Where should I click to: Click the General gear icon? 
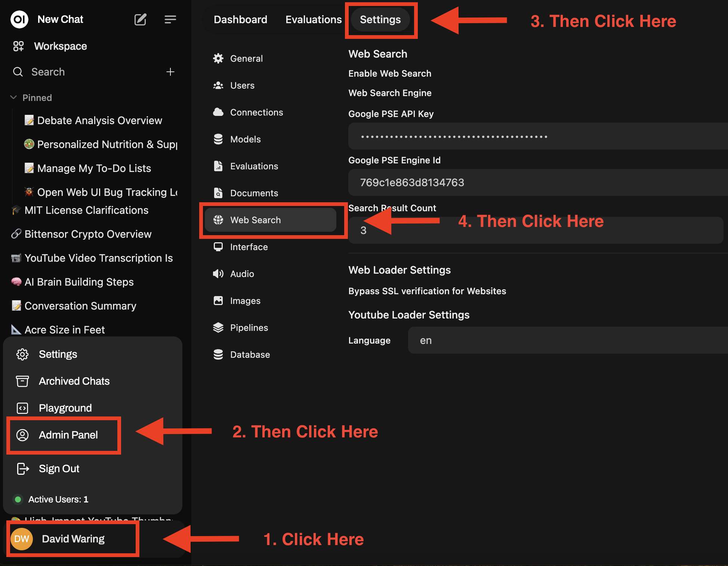click(218, 58)
